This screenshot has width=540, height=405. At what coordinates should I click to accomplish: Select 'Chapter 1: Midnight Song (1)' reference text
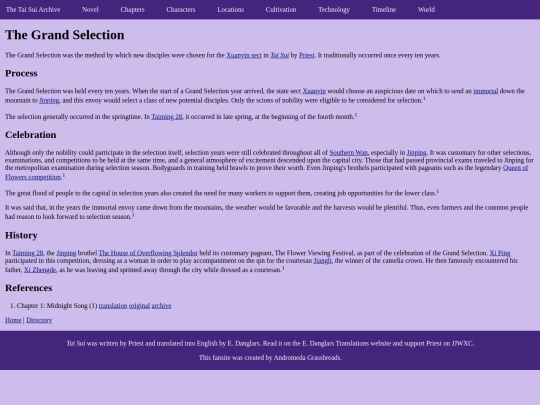click(x=57, y=306)
